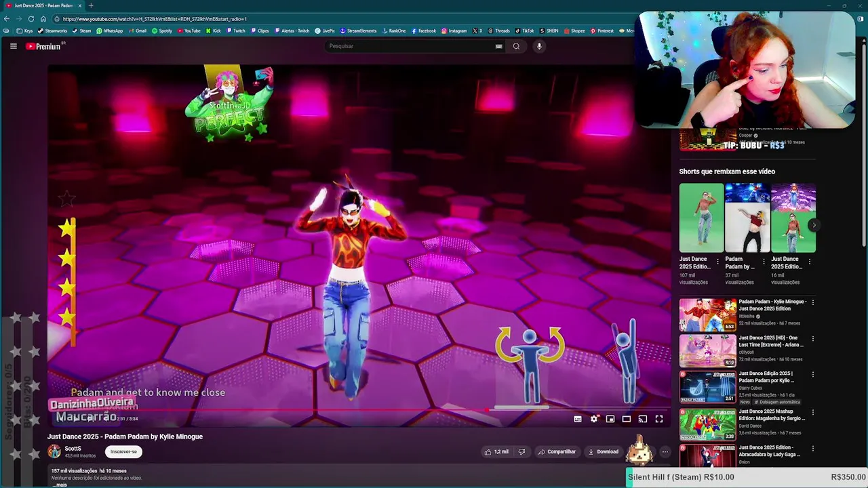This screenshot has width=868, height=488.
Task: Open the video player settings gear
Action: click(594, 419)
